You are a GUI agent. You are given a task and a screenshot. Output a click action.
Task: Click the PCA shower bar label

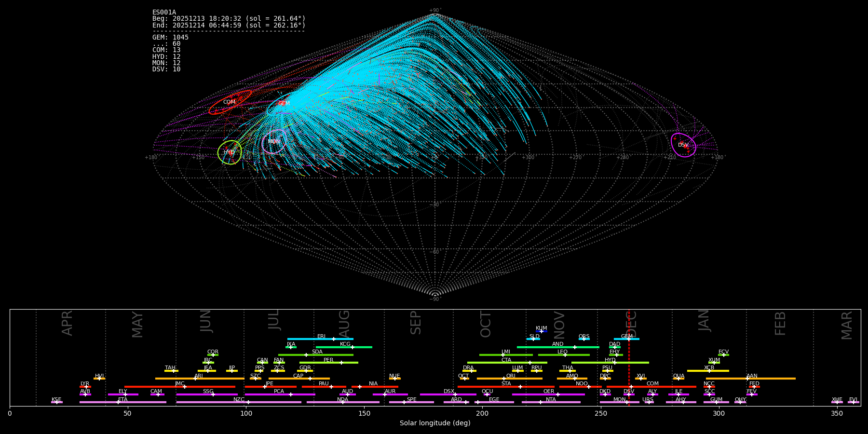279,392
